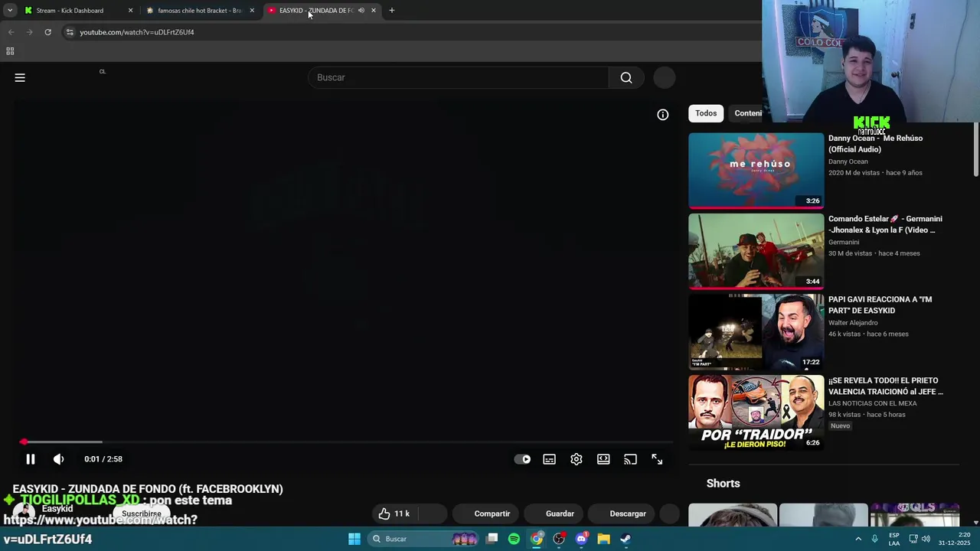Cast the video to a TV

pos(630,459)
